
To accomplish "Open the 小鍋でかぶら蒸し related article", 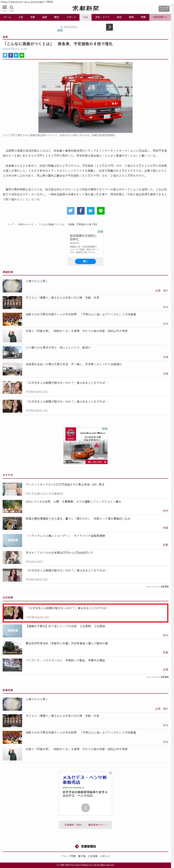I will (37, 281).
